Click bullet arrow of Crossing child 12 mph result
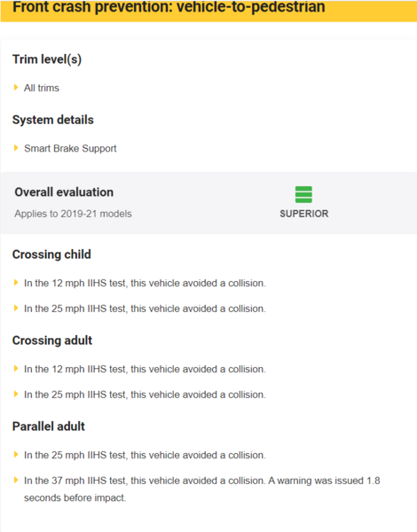Image resolution: width=417 pixels, height=532 pixels. tap(16, 283)
